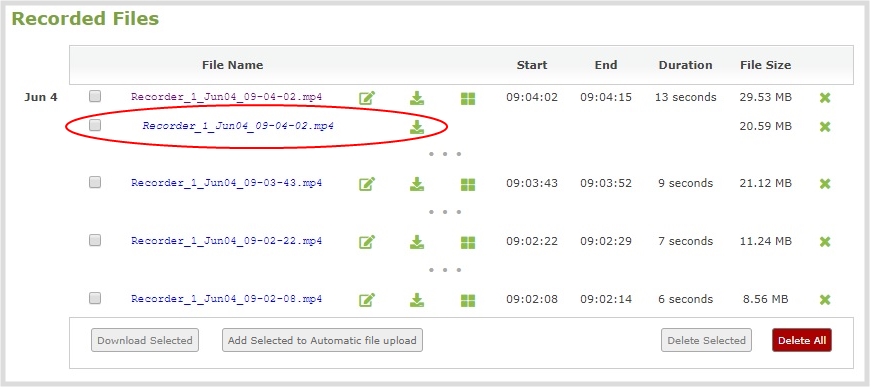Click the red Delete All button
871x389 pixels.
pyautogui.click(x=802, y=341)
